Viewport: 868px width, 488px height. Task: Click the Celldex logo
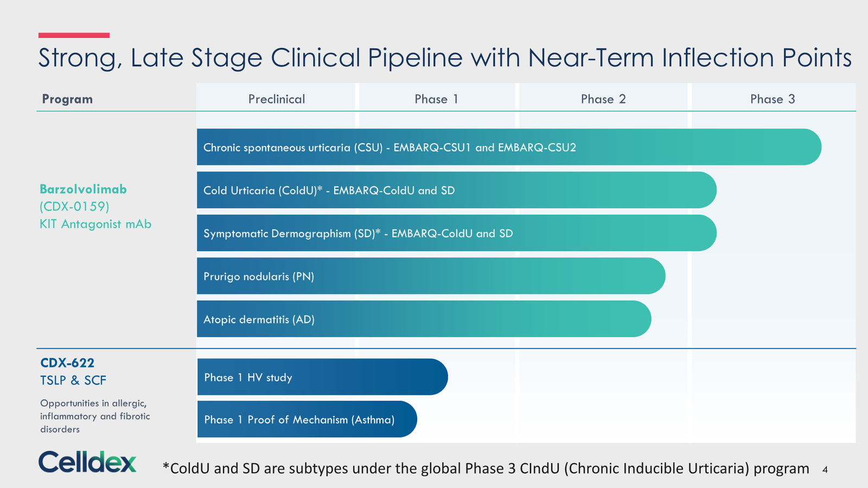tap(87, 462)
